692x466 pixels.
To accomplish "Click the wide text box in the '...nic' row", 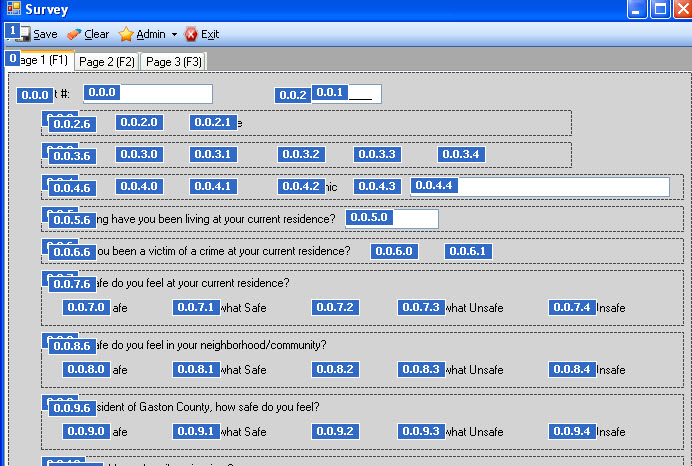I will tap(540, 187).
